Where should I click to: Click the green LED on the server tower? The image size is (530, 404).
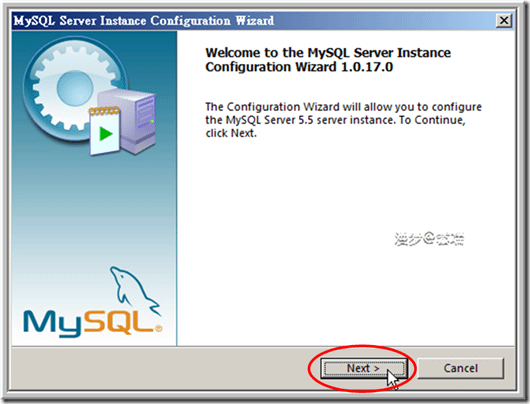(152, 121)
